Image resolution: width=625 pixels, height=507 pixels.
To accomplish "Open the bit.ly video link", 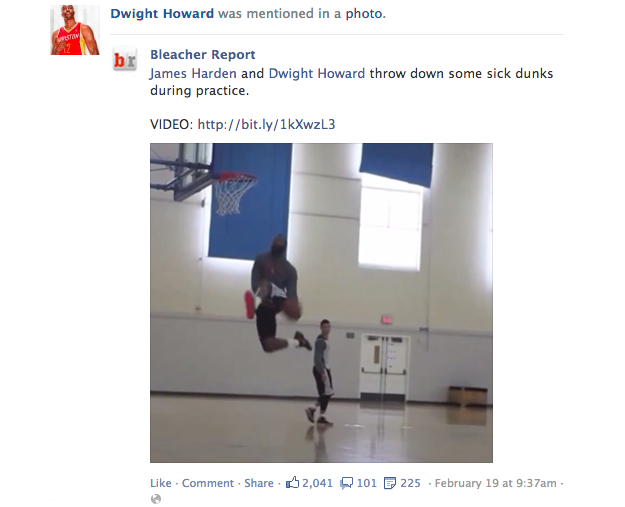I will pos(266,124).
